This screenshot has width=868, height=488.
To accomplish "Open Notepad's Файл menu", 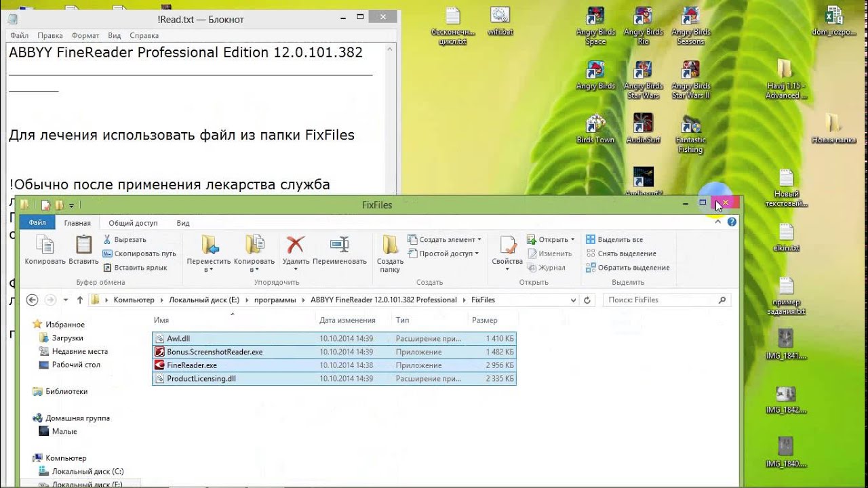I will [x=19, y=35].
